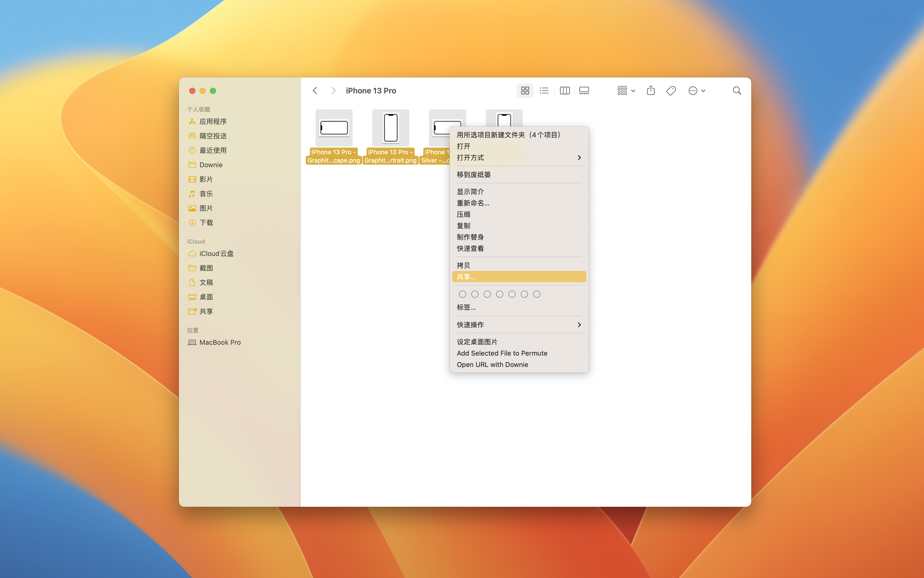Choose 快速查看 menu item

click(519, 248)
